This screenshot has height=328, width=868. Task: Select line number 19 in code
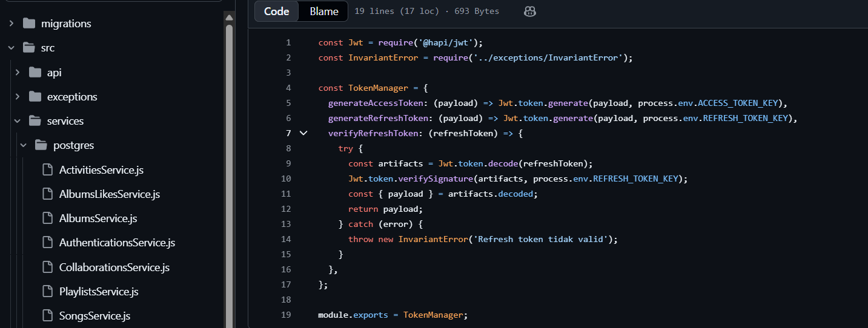pyautogui.click(x=286, y=315)
